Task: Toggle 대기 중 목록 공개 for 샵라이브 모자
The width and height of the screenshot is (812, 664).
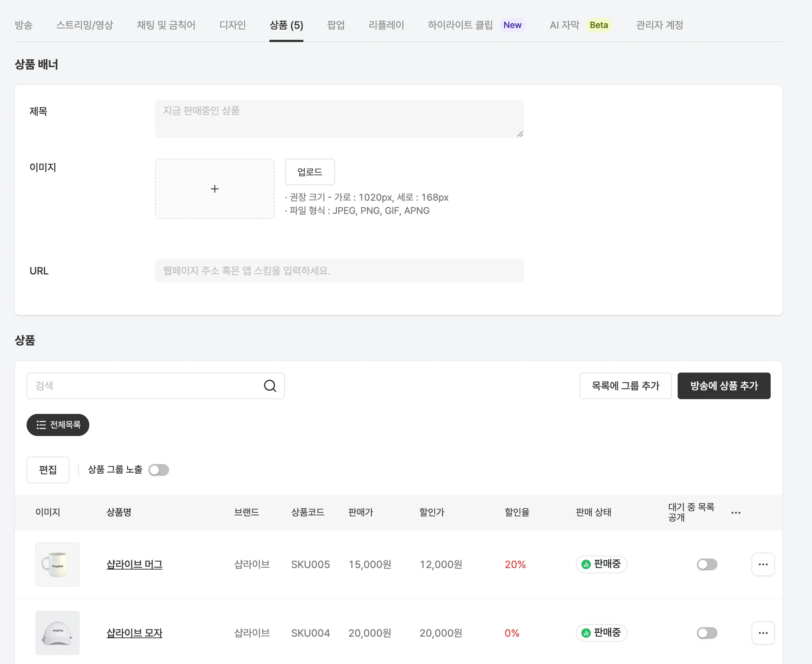Action: click(x=707, y=633)
